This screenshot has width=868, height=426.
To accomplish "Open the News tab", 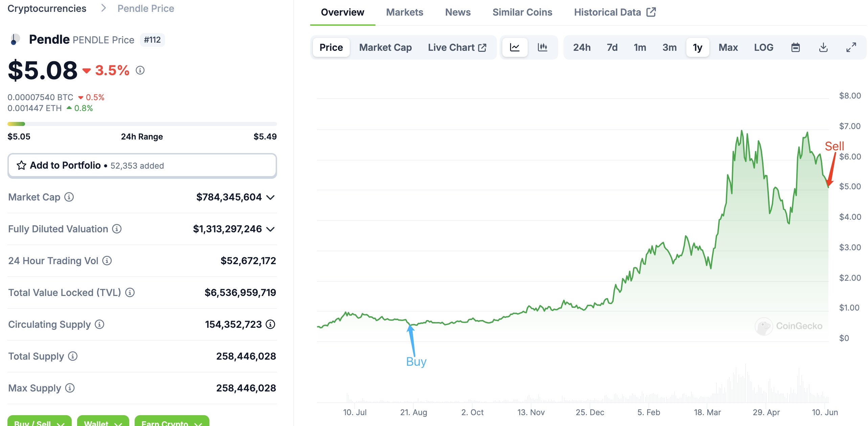I will 458,12.
